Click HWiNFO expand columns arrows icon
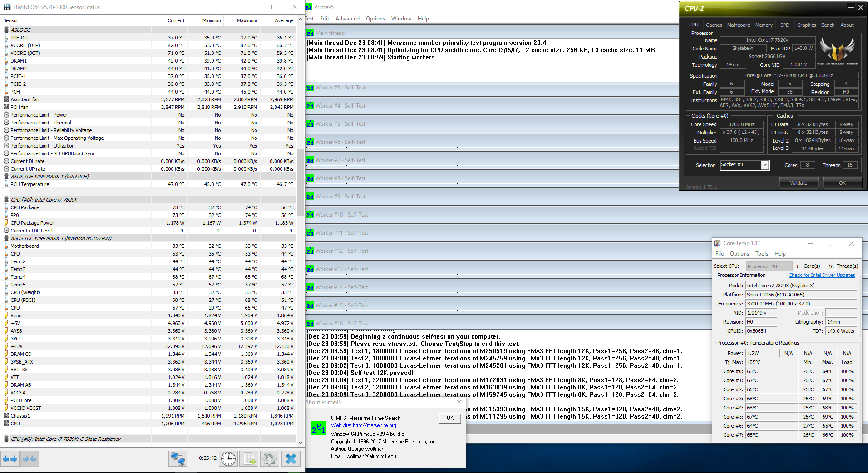Image resolution: width=868 pixels, height=473 pixels. pos(10,459)
